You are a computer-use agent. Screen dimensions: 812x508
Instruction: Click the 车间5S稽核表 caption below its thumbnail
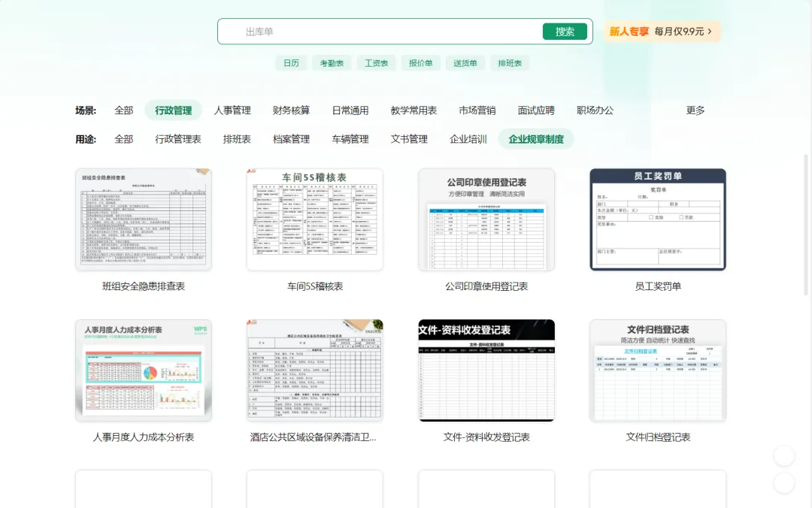pyautogui.click(x=315, y=286)
